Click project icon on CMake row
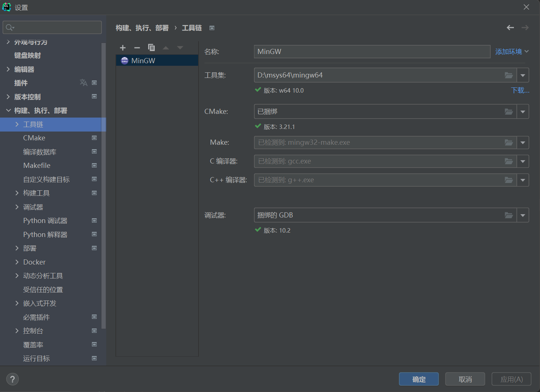Viewport: 540px width, 392px height. (94, 138)
